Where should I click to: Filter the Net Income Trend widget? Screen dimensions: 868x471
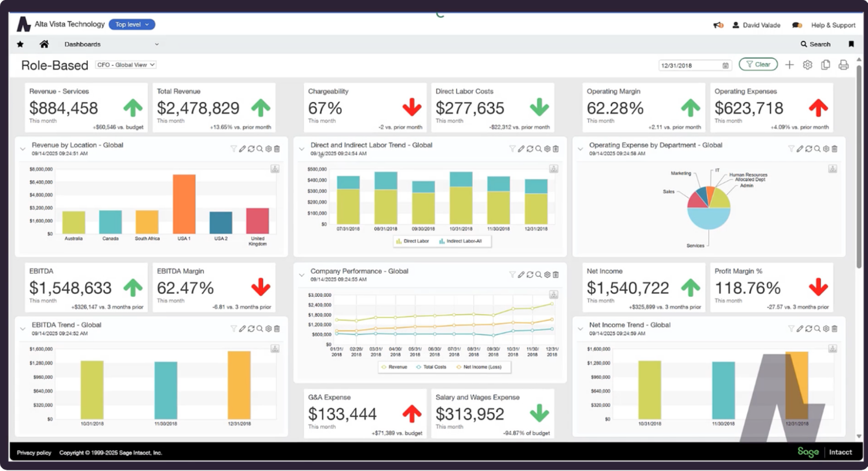coord(791,329)
